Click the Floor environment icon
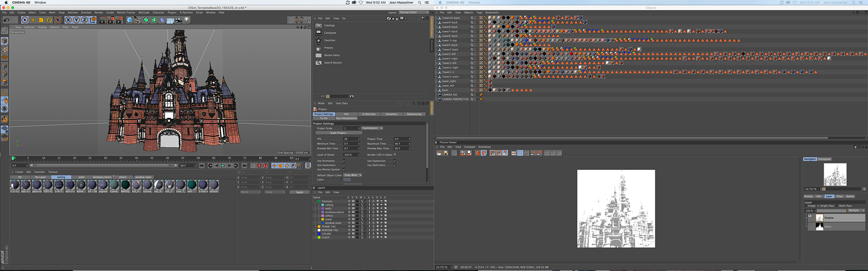This screenshot has width=868, height=271. coord(170,20)
